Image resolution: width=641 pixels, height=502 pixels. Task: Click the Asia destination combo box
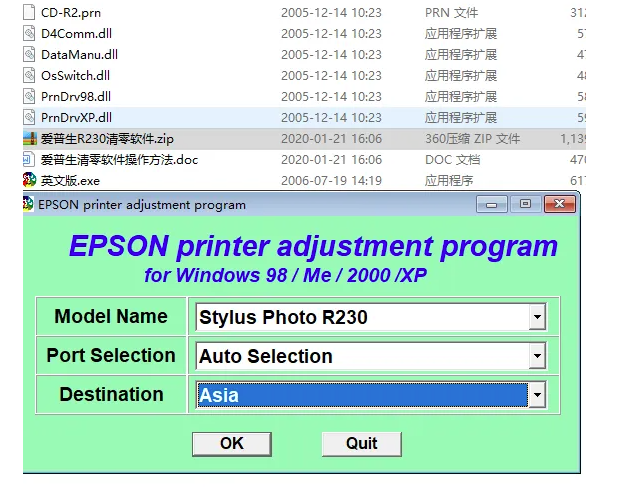[x=371, y=394]
